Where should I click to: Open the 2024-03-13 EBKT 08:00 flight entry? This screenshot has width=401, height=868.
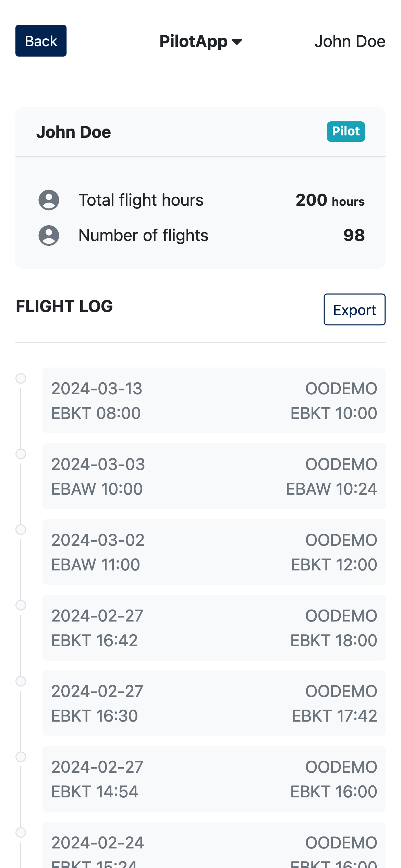click(214, 400)
